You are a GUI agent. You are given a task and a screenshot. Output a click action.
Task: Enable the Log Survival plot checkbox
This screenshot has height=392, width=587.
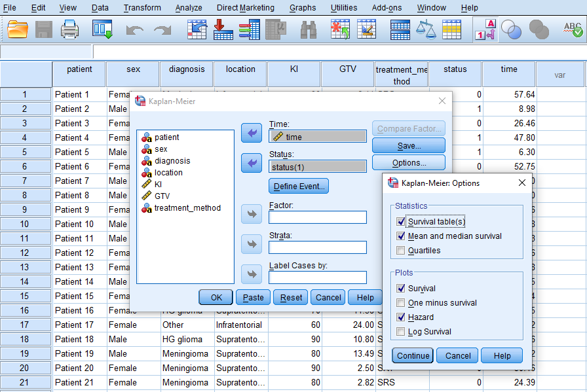(x=400, y=331)
